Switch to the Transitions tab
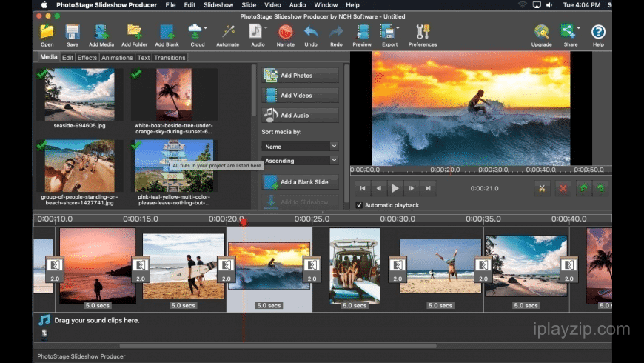Image resolution: width=644 pixels, height=363 pixels. pos(170,58)
